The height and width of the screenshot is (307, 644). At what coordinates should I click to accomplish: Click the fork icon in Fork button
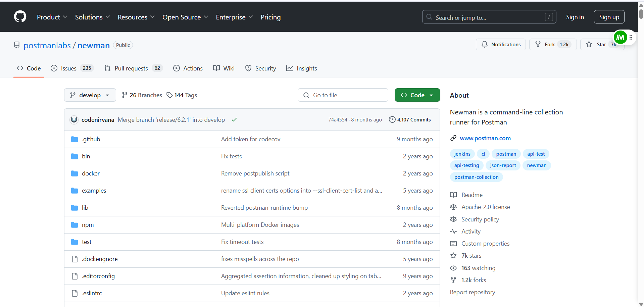[x=538, y=44]
